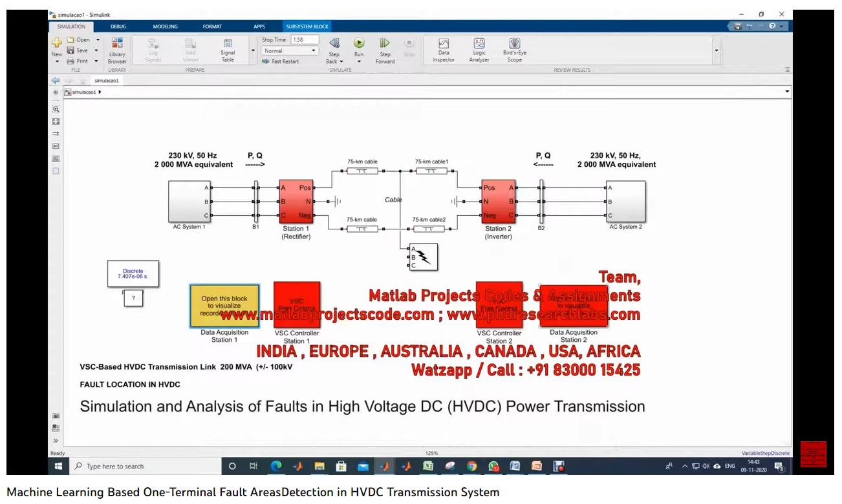Click the Stop Time input field
The image size is (842, 504).
coord(304,40)
